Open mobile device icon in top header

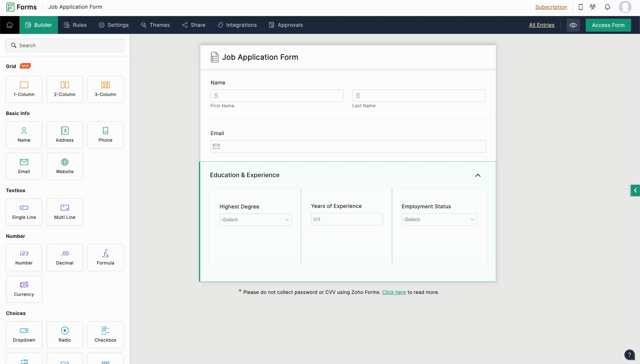point(581,7)
